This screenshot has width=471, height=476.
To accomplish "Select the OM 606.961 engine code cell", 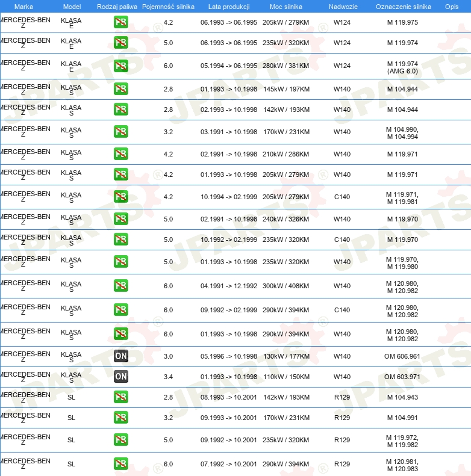I will tap(402, 356).
